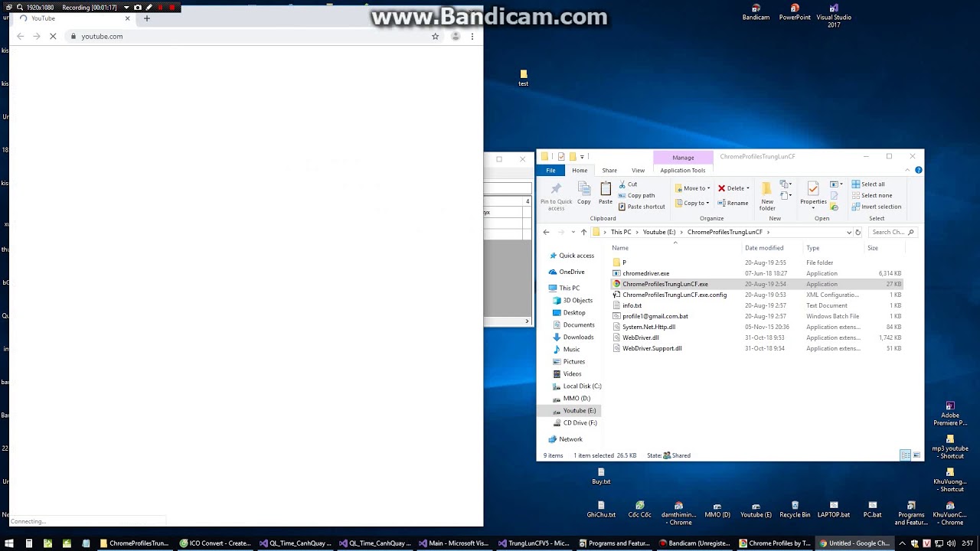Select chromedriver.exe in file list

(x=645, y=273)
